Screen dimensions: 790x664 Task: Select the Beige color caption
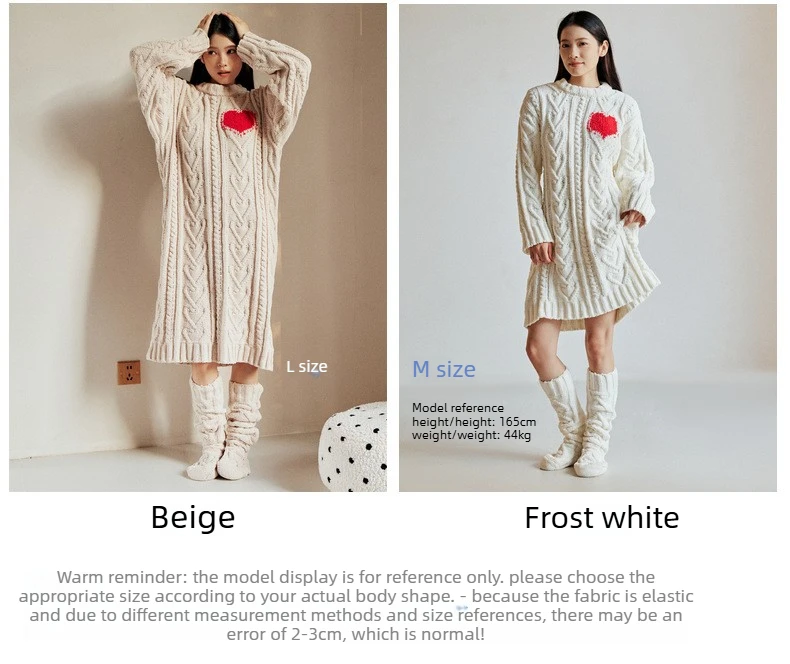(193, 518)
